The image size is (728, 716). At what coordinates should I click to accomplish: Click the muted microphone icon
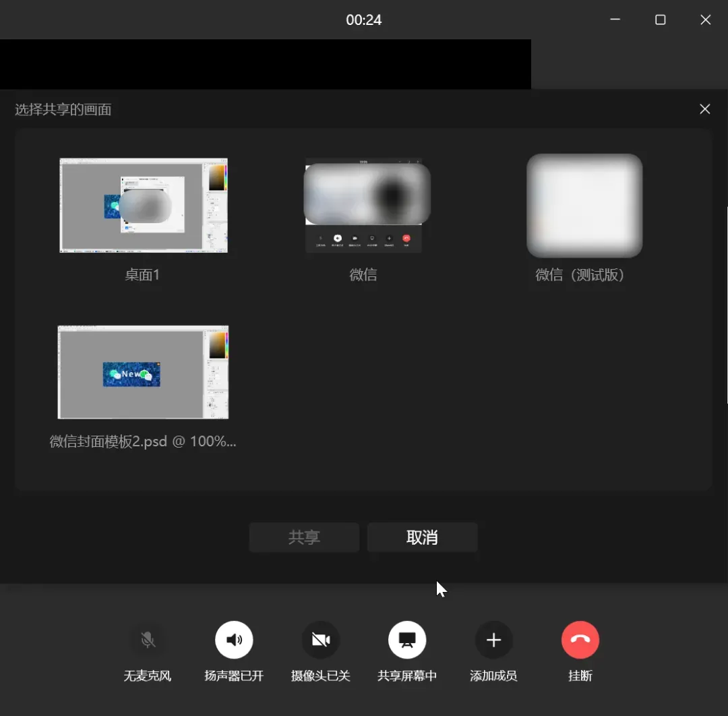tap(148, 640)
